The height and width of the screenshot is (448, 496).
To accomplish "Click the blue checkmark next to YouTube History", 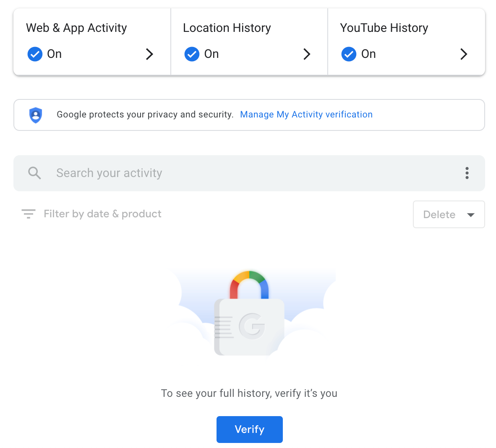I will [x=349, y=54].
